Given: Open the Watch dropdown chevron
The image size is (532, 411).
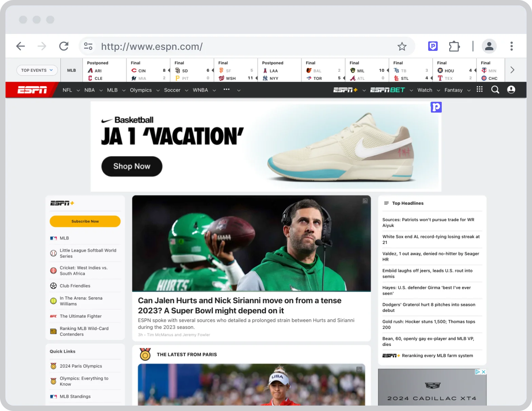Looking at the screenshot, I should (x=438, y=91).
